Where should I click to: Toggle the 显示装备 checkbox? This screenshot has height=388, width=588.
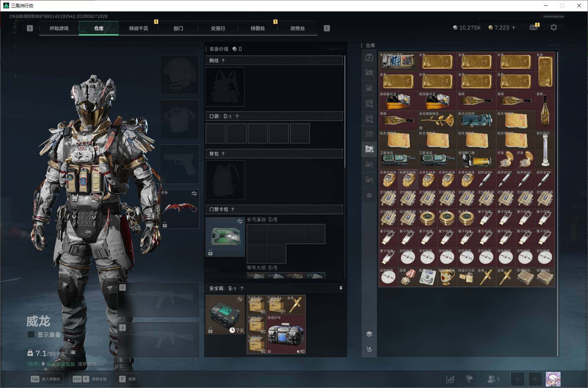point(31,334)
